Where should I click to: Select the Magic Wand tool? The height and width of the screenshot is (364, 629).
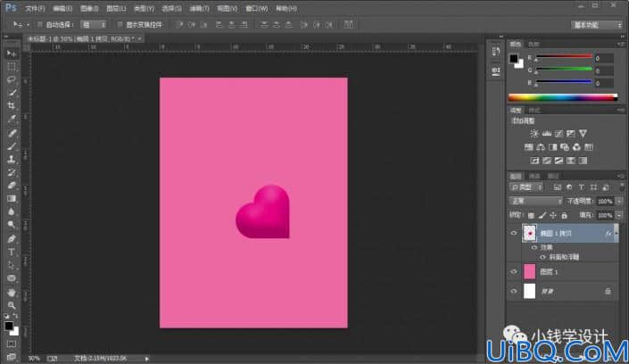pyautogui.click(x=12, y=93)
